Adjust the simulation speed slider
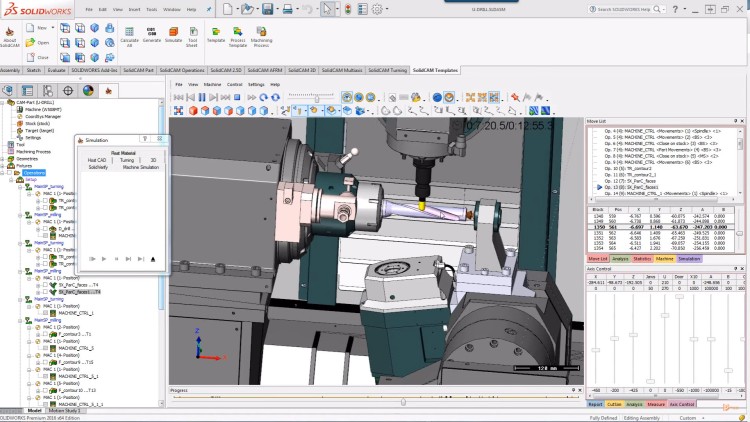 pyautogui.click(x=316, y=99)
